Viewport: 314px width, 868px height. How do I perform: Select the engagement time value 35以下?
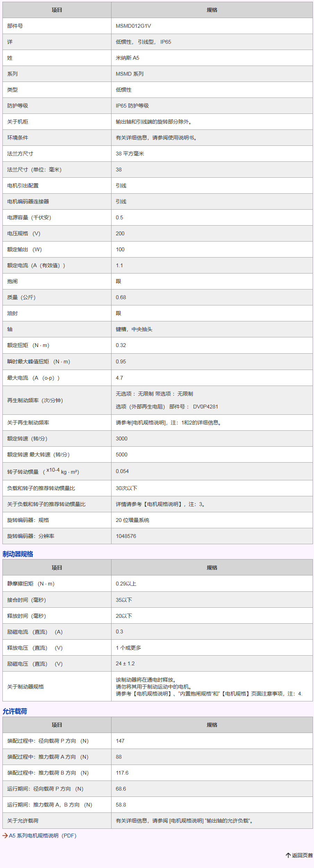pos(124,600)
